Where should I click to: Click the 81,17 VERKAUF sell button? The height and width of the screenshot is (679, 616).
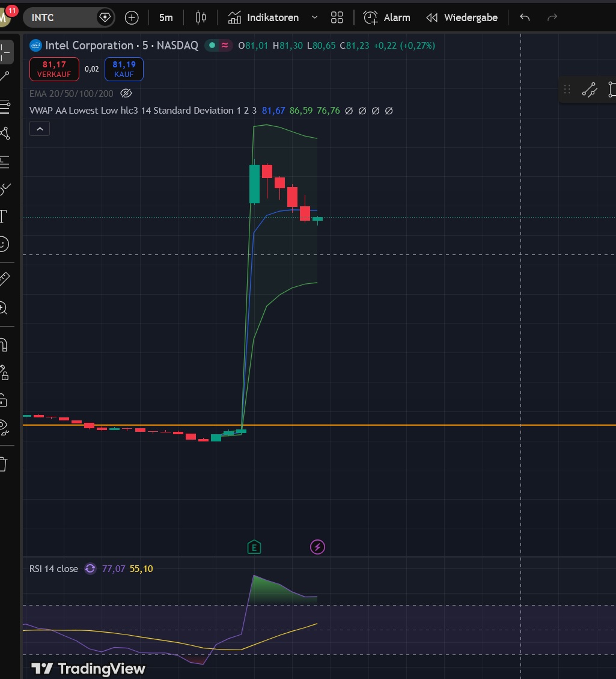click(x=54, y=69)
